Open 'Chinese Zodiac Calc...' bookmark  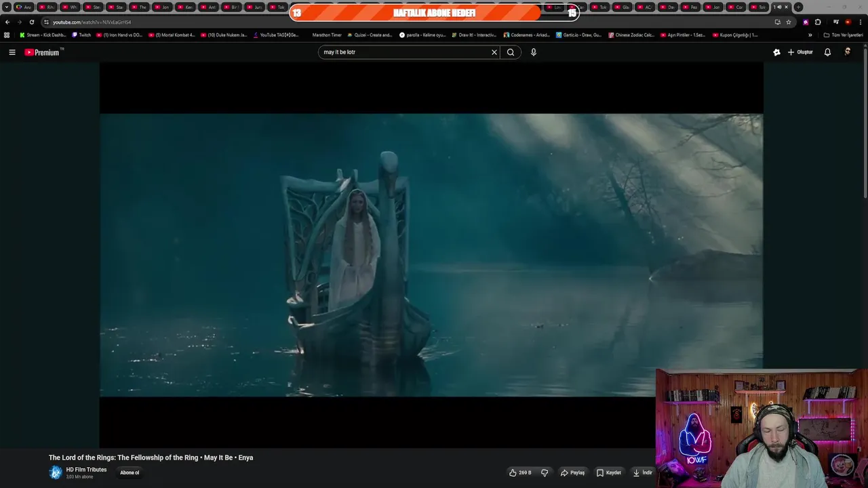click(631, 35)
